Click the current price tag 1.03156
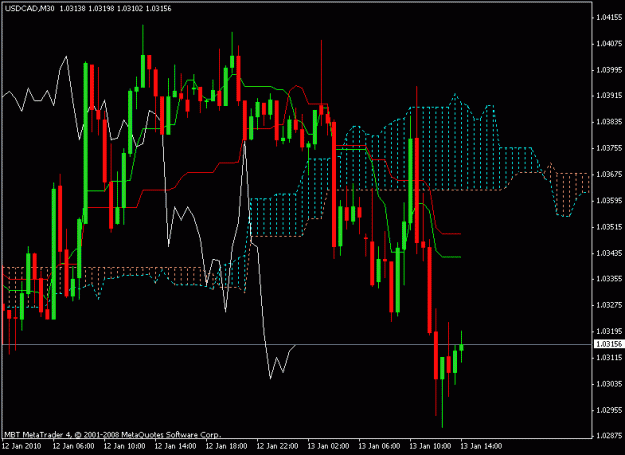The width and height of the screenshot is (625, 455). 609,344
